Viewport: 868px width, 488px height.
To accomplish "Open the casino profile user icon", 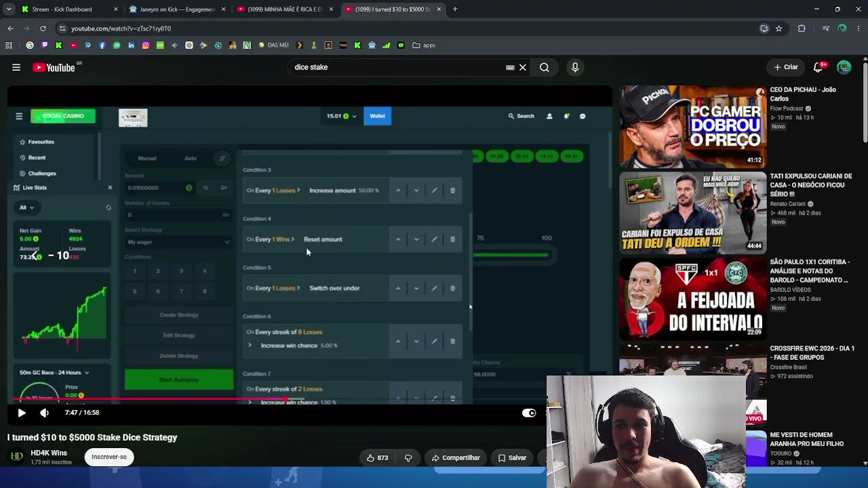I will (x=549, y=116).
